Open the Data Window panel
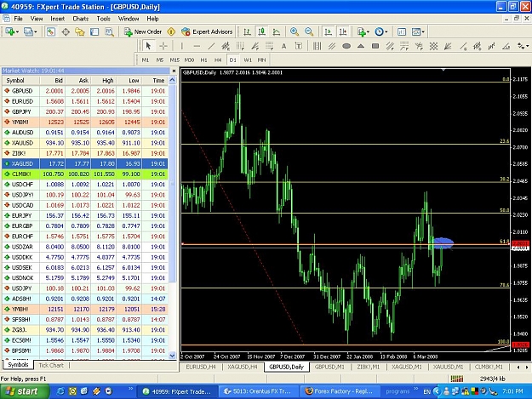 (66, 31)
